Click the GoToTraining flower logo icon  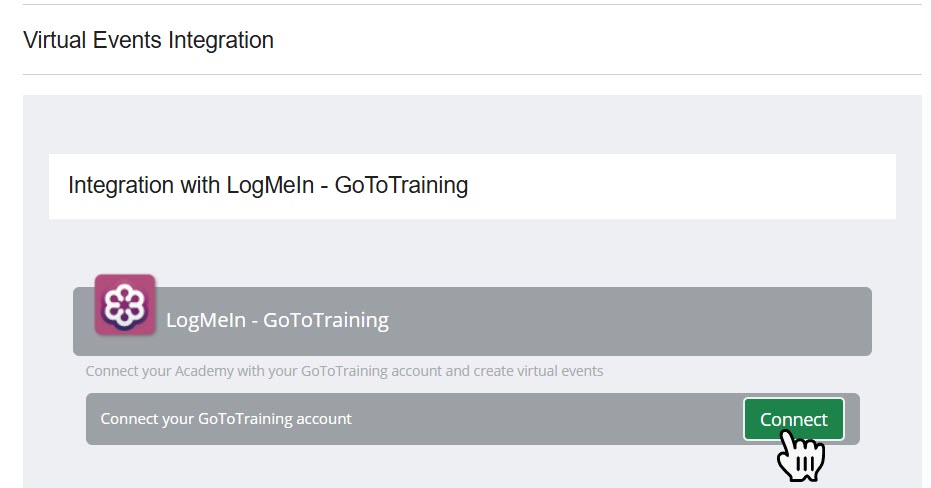[x=125, y=305]
